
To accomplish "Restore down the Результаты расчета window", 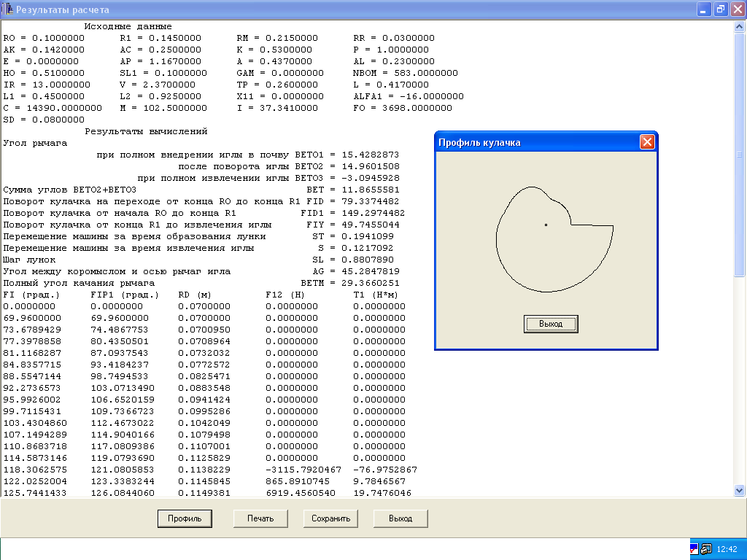I will [720, 9].
